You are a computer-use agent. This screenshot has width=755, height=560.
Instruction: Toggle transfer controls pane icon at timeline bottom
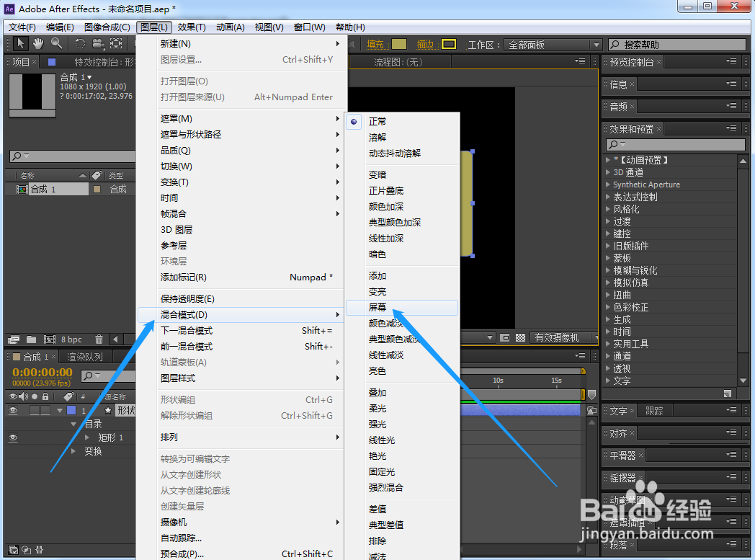pos(27,549)
